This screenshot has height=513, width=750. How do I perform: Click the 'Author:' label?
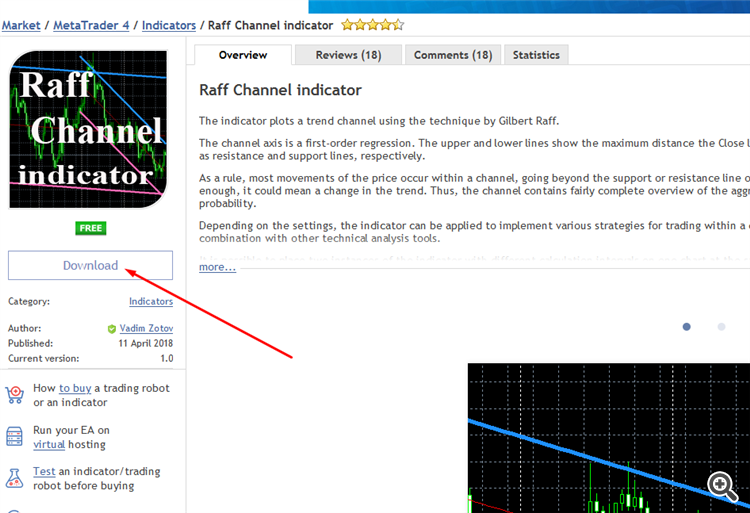tap(24, 328)
